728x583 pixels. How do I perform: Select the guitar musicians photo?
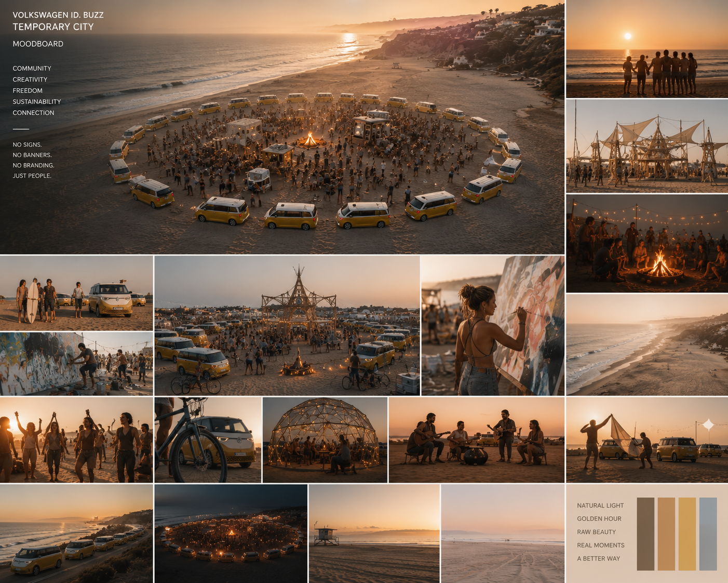coord(477,440)
